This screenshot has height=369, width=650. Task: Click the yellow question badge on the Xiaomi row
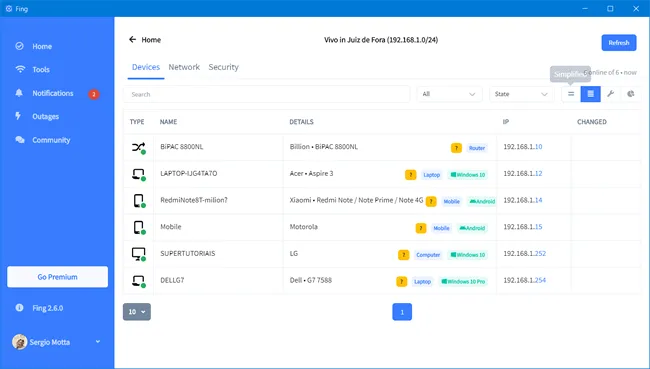pyautogui.click(x=431, y=201)
